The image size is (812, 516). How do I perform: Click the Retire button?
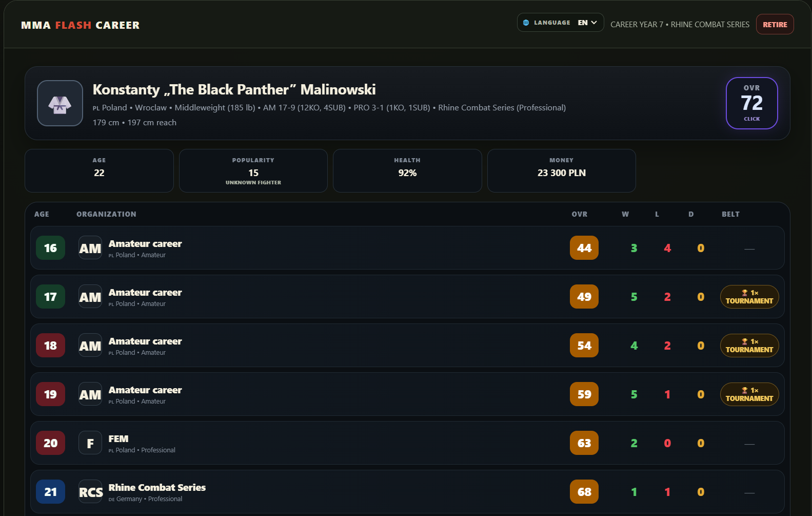pyautogui.click(x=775, y=24)
